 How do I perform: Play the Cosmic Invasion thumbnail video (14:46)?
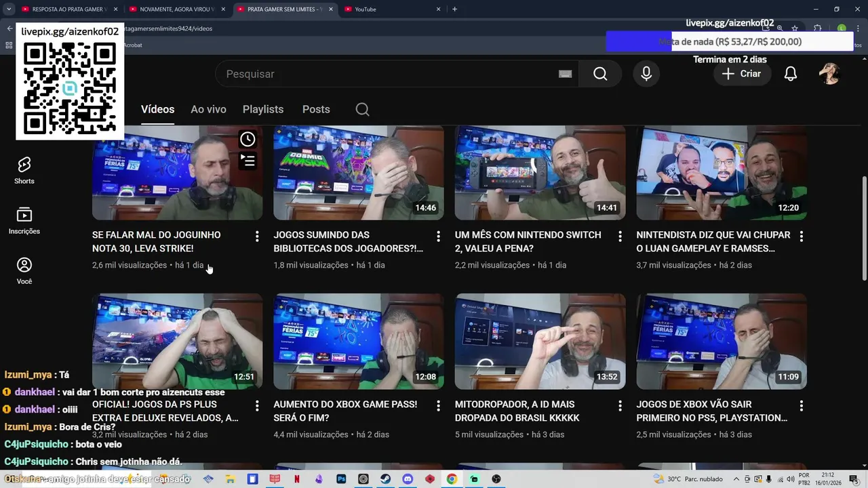click(359, 173)
